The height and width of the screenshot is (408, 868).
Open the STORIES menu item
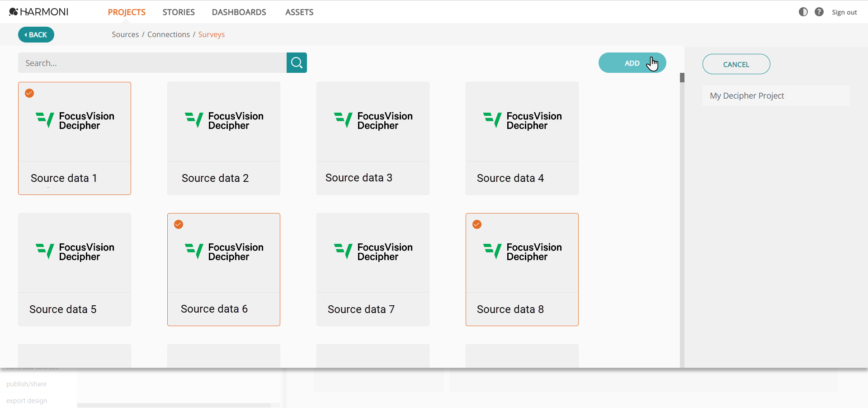click(x=179, y=12)
